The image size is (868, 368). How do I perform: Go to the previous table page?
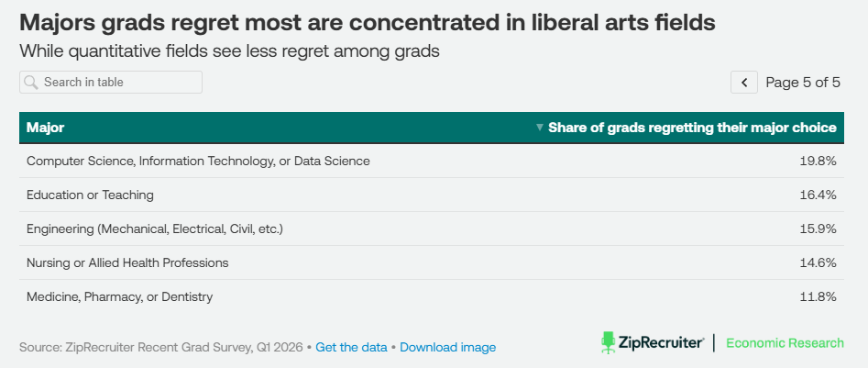(x=744, y=82)
